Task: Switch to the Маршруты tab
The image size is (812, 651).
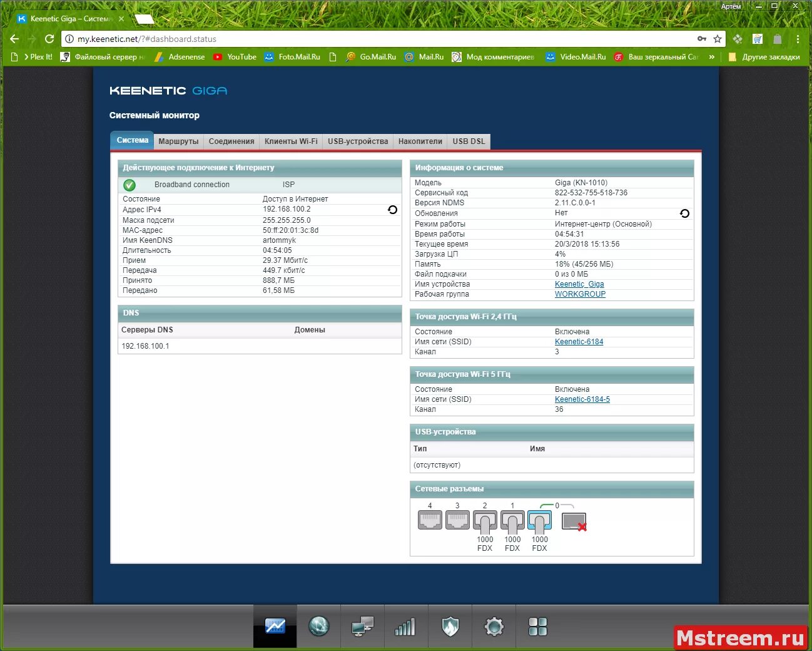Action: [178, 141]
